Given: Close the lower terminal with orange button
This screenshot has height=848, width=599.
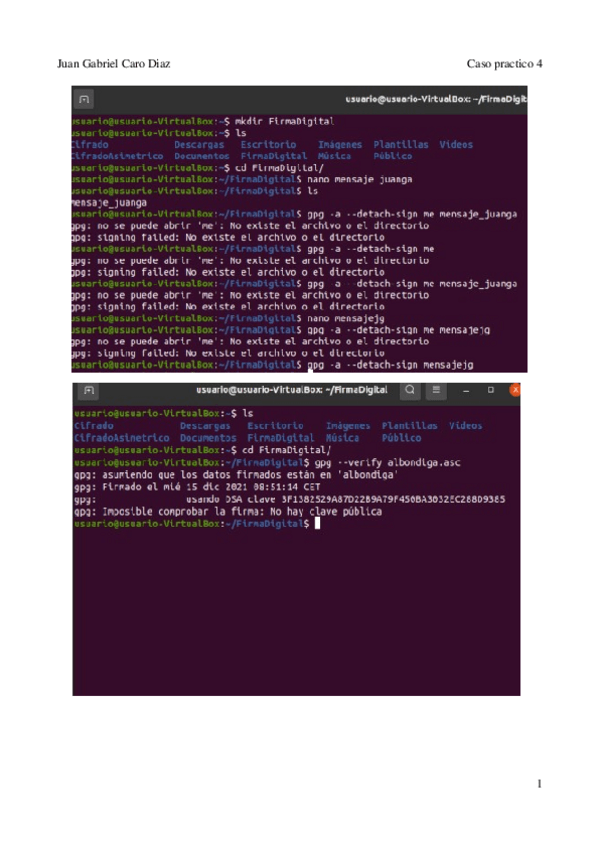Looking at the screenshot, I should [x=515, y=389].
